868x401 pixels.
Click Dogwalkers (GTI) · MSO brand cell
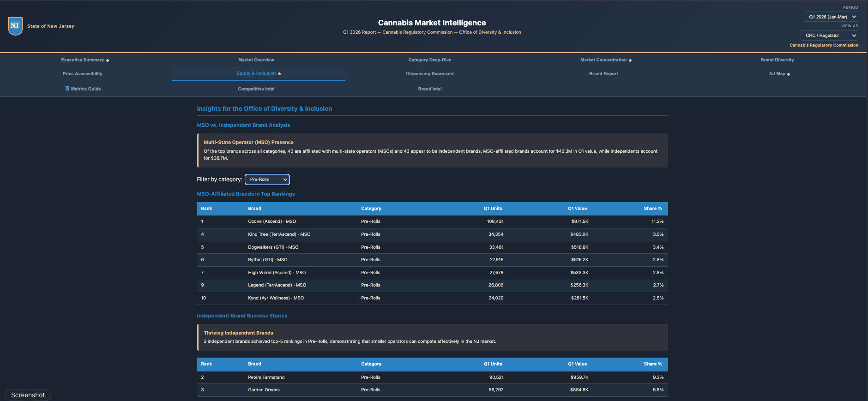273,247
